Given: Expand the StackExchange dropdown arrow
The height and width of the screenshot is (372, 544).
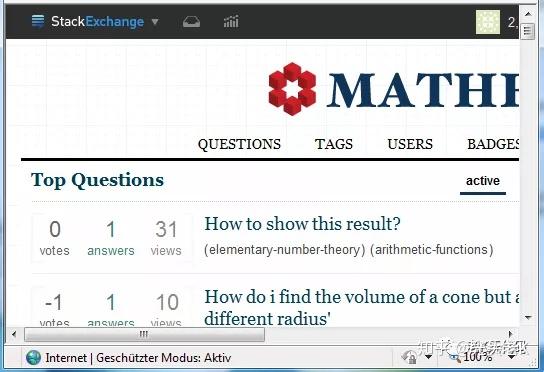Looking at the screenshot, I should (x=155, y=22).
